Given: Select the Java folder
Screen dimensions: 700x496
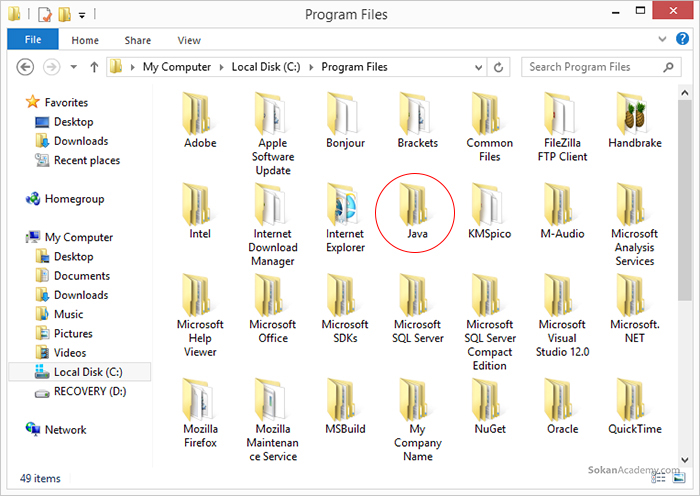Looking at the screenshot, I should tap(417, 212).
